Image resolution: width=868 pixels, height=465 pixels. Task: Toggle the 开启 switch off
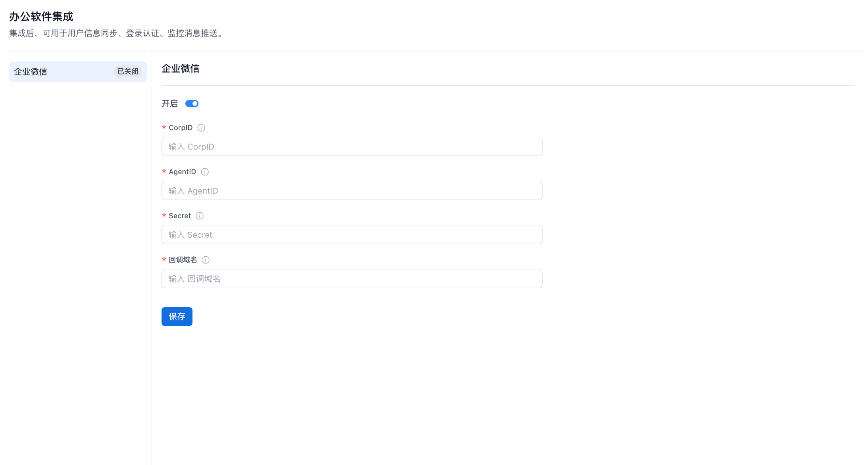coord(192,104)
